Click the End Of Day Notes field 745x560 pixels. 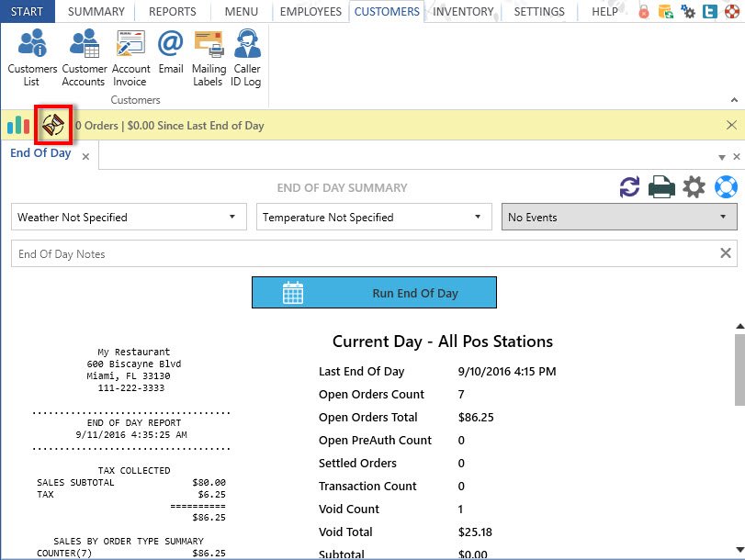coord(363,254)
